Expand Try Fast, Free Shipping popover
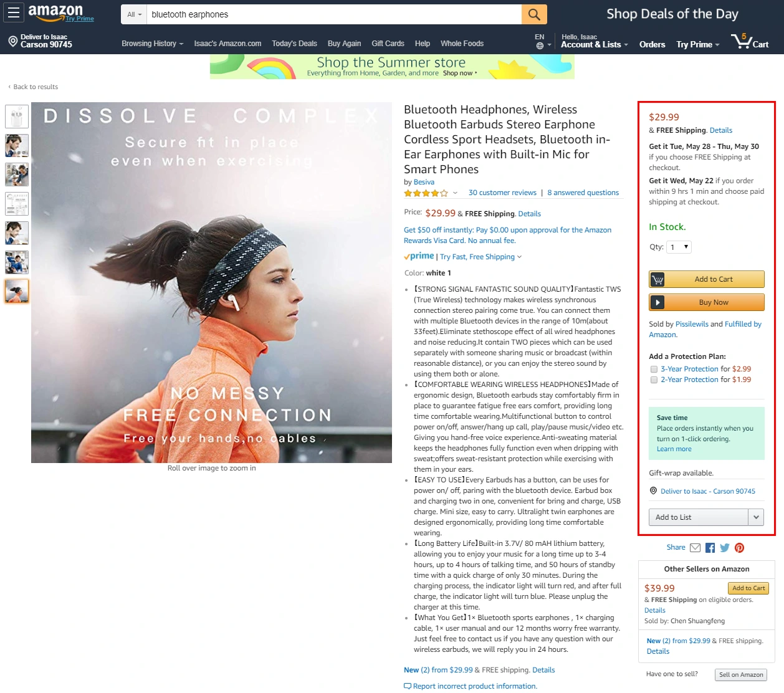The width and height of the screenshot is (784, 693). pyautogui.click(x=480, y=257)
